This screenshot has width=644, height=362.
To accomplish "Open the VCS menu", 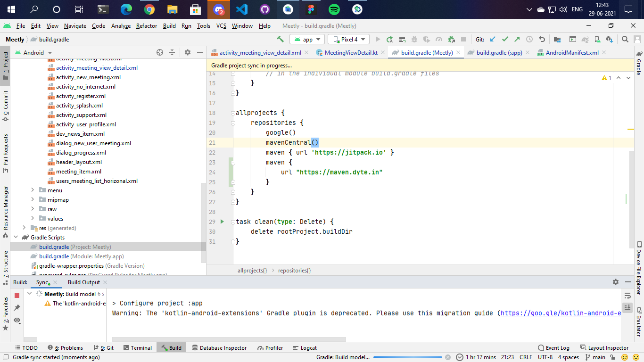I will [221, 26].
